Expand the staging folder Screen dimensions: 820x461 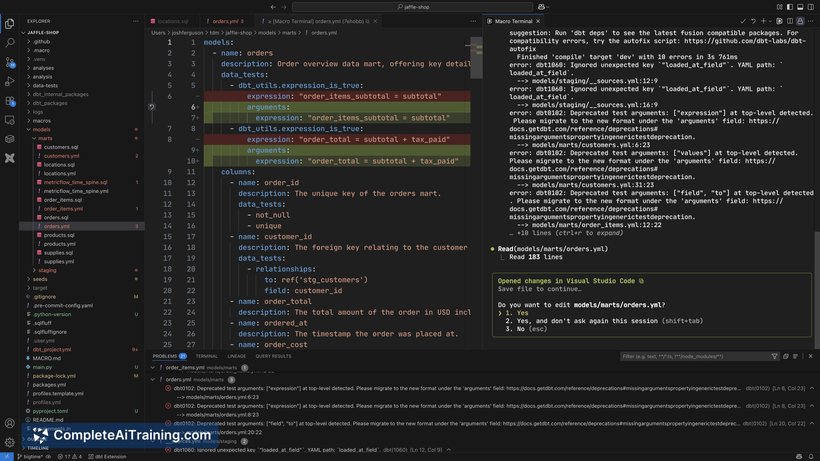[x=47, y=270]
